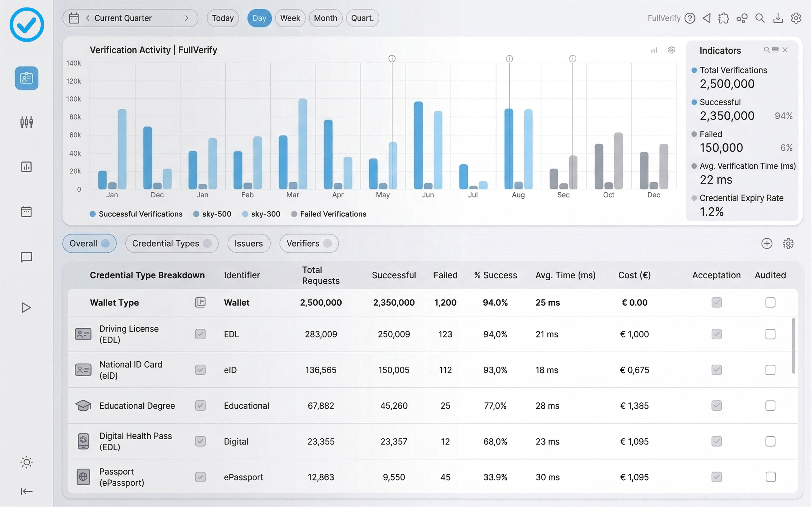This screenshot has width=812, height=507.
Task: Open the FullVerify help icon
Action: [690, 18]
